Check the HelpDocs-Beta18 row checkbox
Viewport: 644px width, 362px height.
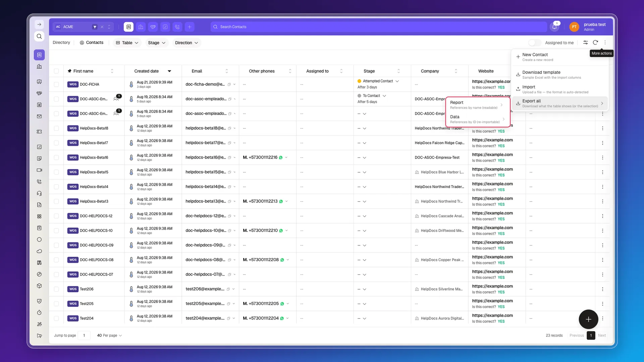coord(56,128)
